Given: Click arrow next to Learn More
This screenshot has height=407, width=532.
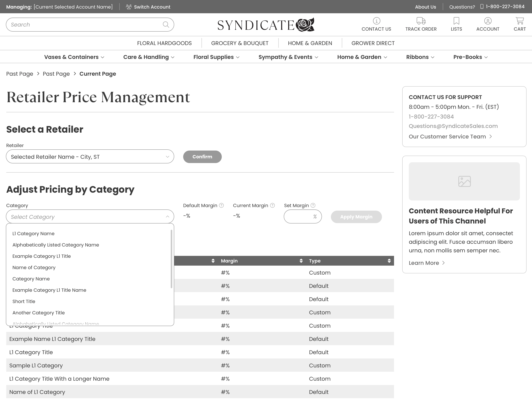Looking at the screenshot, I should click(x=443, y=263).
